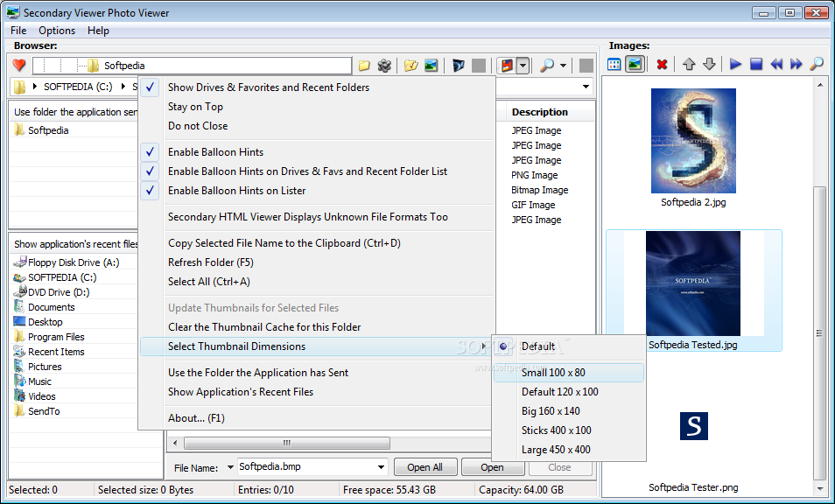Open Videos in the drives list
The image size is (835, 504).
[41, 396]
